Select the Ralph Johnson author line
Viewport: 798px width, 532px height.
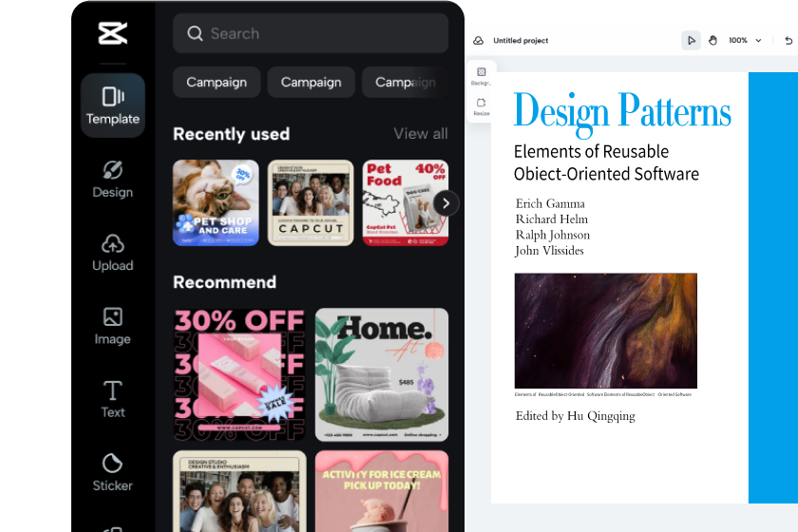tap(553, 235)
